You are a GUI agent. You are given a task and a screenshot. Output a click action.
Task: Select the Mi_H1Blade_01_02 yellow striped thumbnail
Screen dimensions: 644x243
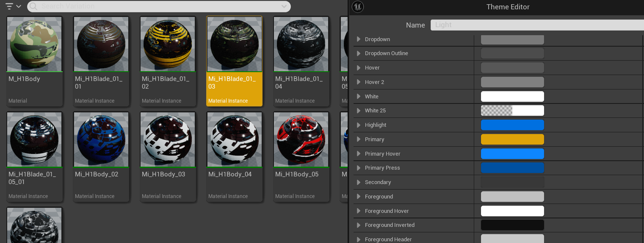pos(168,44)
